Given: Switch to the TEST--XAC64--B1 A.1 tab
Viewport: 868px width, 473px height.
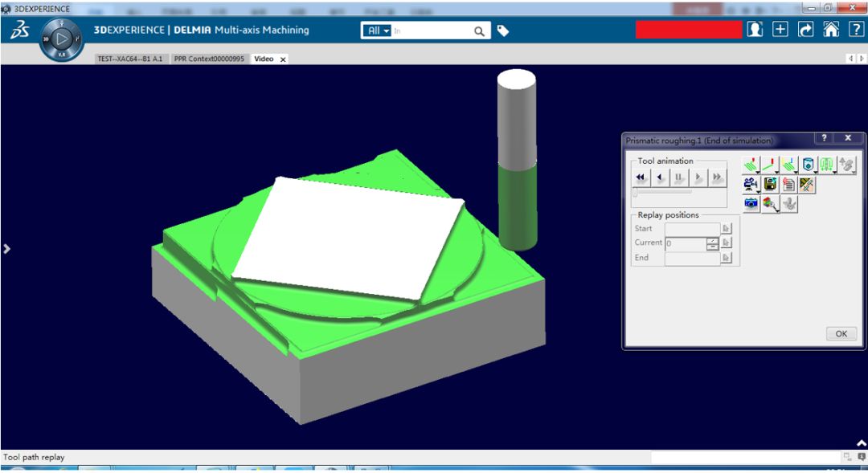Looking at the screenshot, I should coord(130,59).
